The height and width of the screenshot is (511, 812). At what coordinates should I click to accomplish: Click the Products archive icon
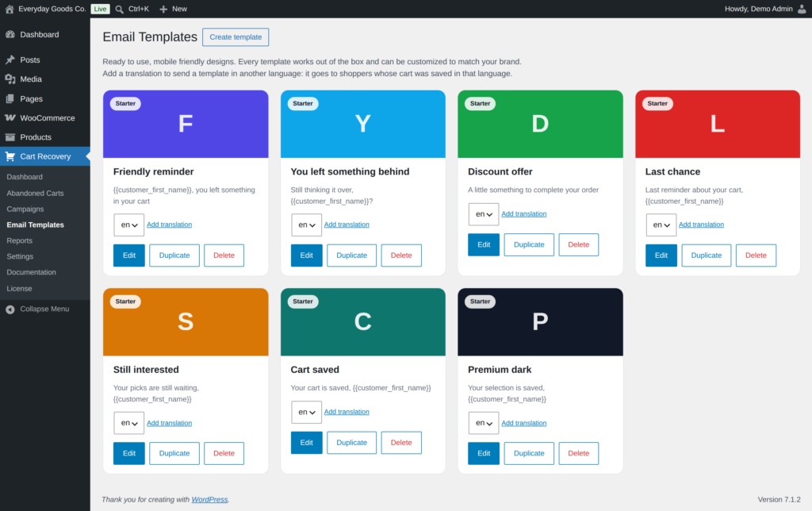[10, 136]
